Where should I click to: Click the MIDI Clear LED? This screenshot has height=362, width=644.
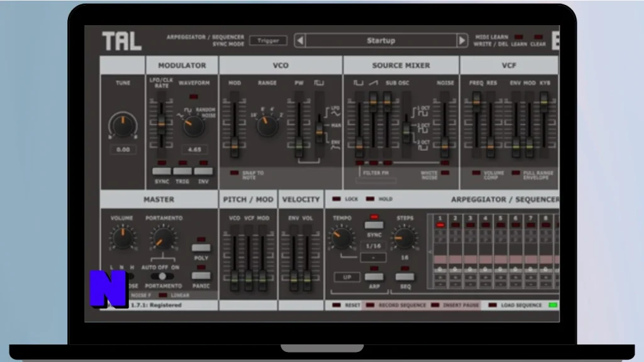[x=538, y=37]
